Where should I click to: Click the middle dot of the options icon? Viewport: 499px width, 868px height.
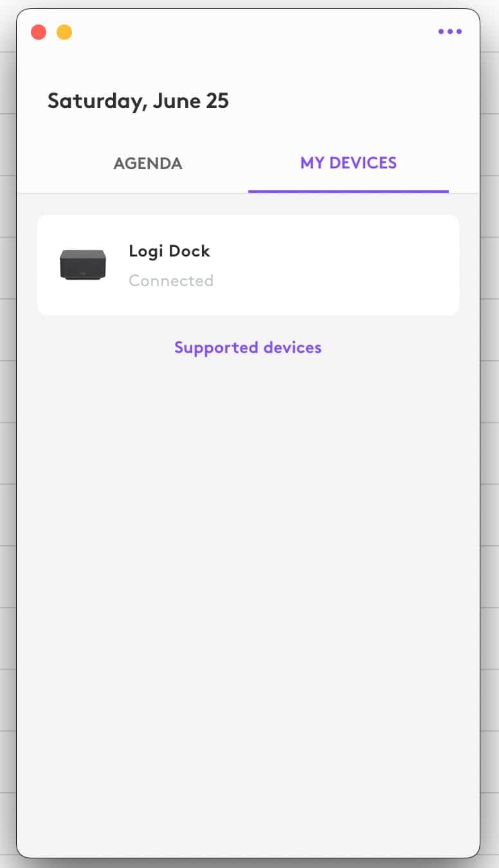click(449, 32)
